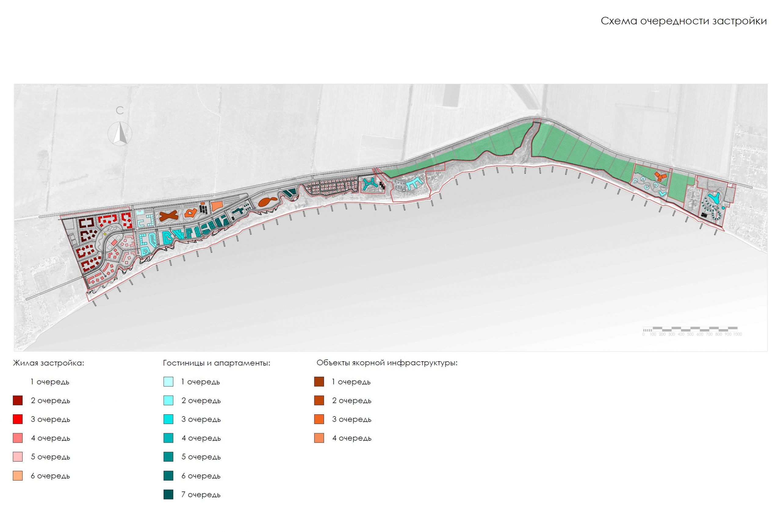Click the brown anchor infrastructure 1 очередь swatch
The image size is (781, 532).
[x=319, y=382]
